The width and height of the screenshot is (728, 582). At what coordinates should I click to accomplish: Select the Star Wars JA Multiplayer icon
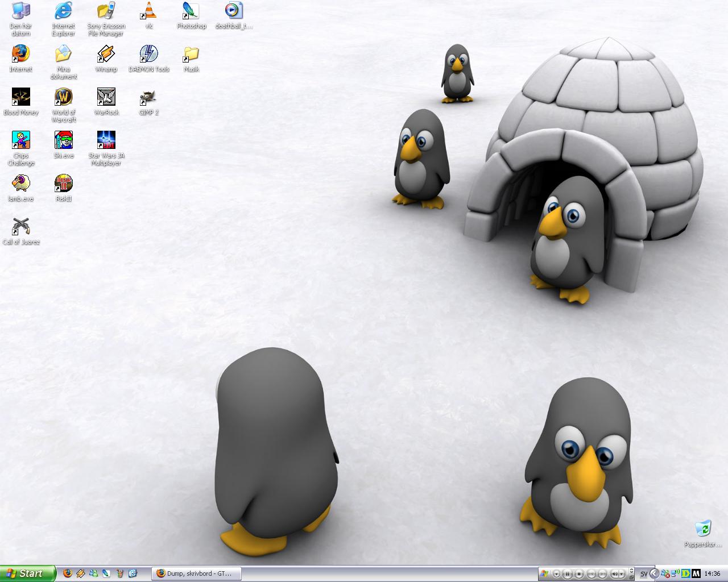[x=106, y=149]
